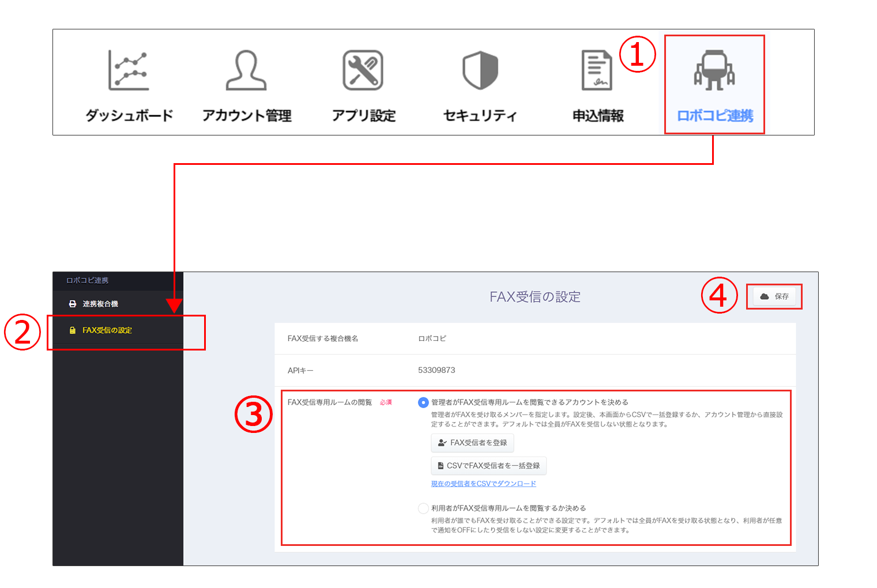Image resolution: width=877 pixels, height=588 pixels.
Task: Open the アプリ設定 wrench icon
Action: click(363, 70)
